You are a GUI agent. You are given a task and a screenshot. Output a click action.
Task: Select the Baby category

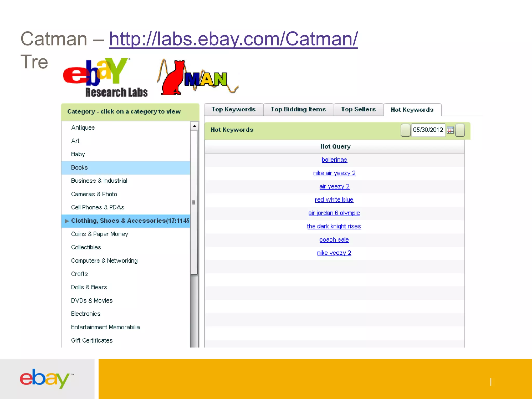pos(126,154)
